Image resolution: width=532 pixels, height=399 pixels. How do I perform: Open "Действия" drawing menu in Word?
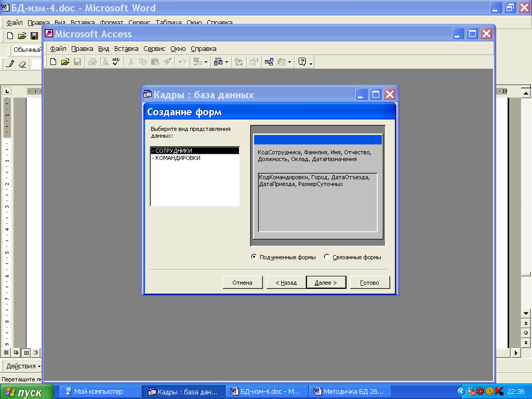pos(23,366)
